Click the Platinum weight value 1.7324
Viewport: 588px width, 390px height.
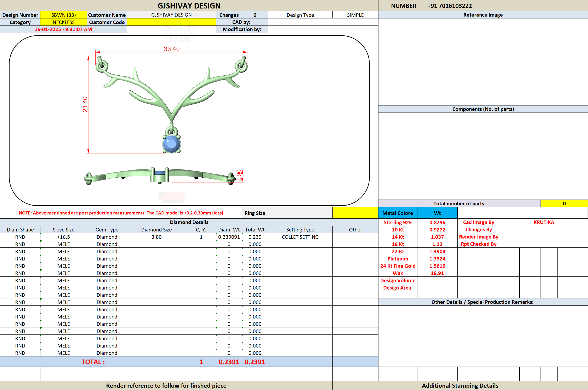point(437,259)
